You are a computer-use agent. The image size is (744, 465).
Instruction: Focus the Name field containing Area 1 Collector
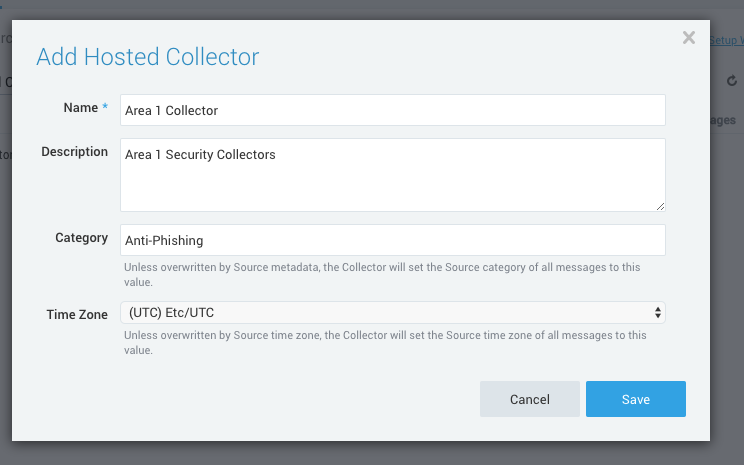tap(392, 110)
